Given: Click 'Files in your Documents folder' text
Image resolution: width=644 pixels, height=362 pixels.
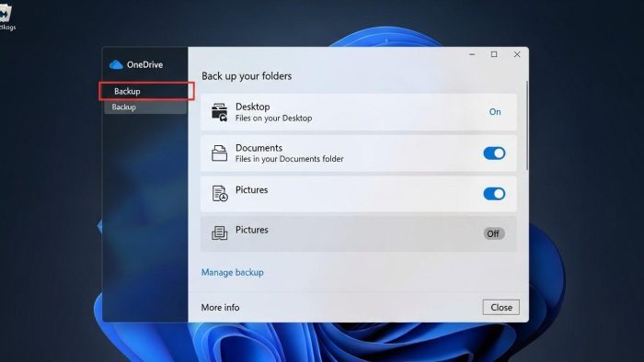Looking at the screenshot, I should [x=290, y=159].
